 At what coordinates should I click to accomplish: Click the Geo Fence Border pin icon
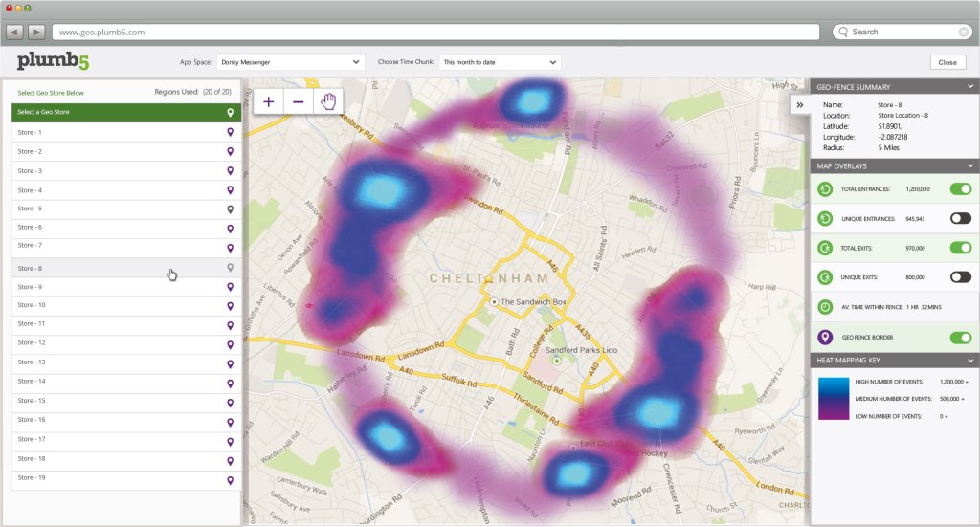[x=825, y=338]
